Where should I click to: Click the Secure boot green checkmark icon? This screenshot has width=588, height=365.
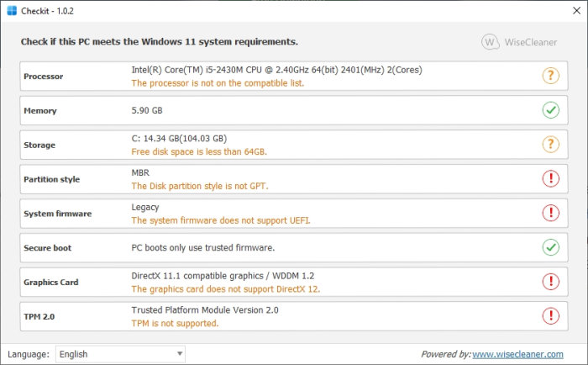click(x=550, y=247)
